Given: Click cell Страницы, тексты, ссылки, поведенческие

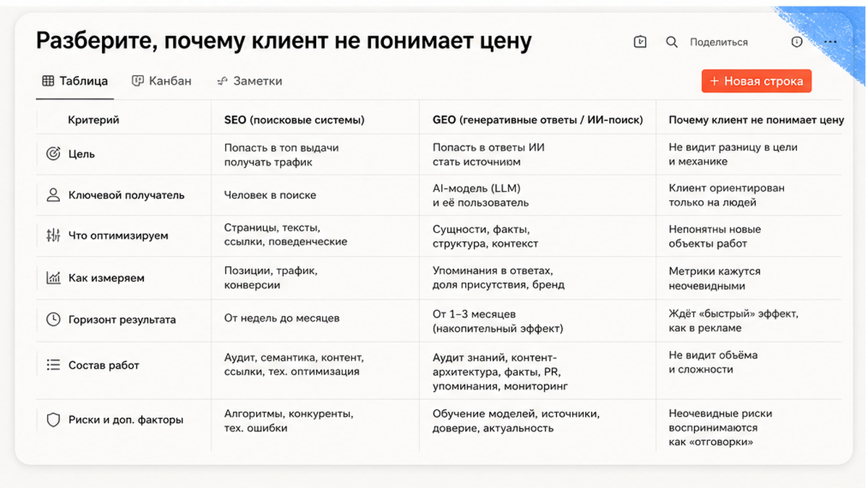Looking at the screenshot, I should 286,235.
